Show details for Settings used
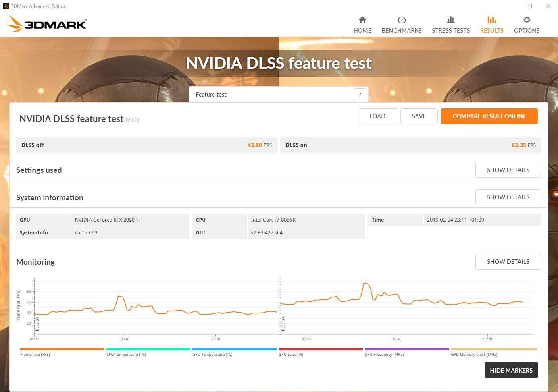This screenshot has height=392, width=558. click(x=508, y=170)
